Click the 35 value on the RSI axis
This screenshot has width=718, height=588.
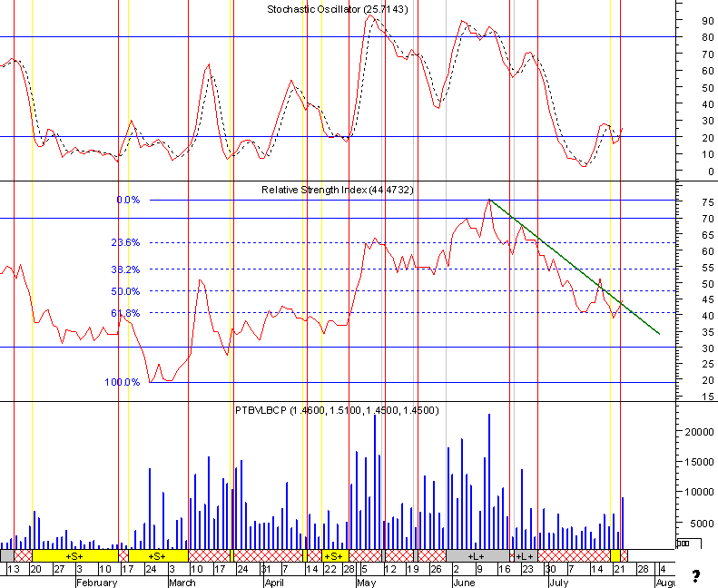(708, 332)
